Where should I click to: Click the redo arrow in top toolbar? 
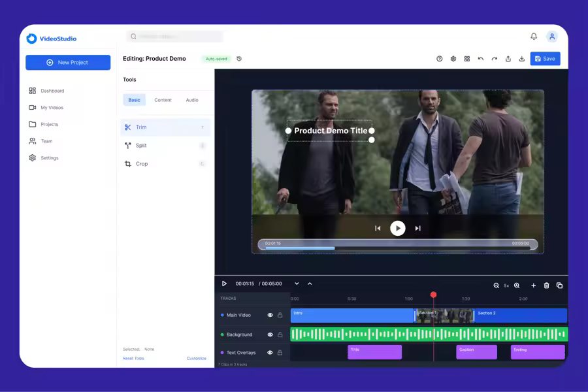click(495, 59)
